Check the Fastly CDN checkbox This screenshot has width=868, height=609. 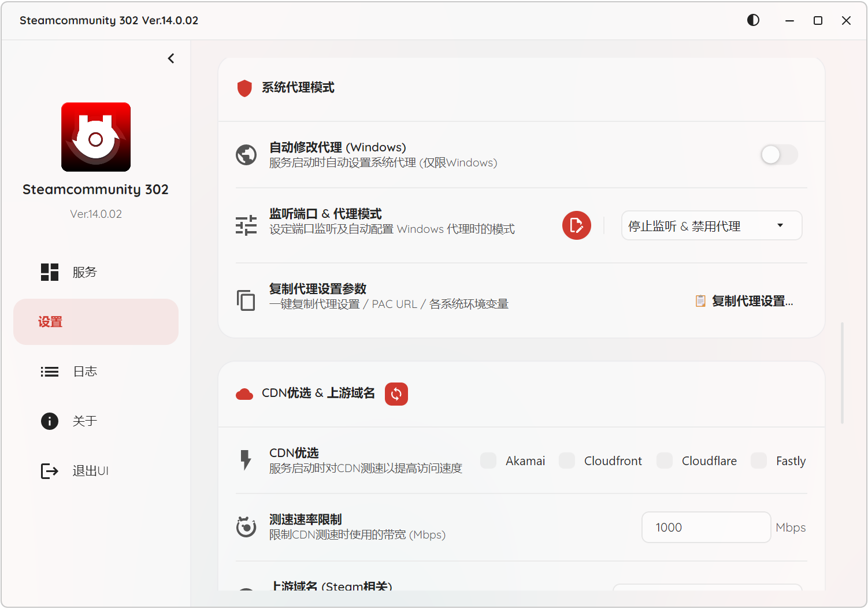[x=759, y=461]
